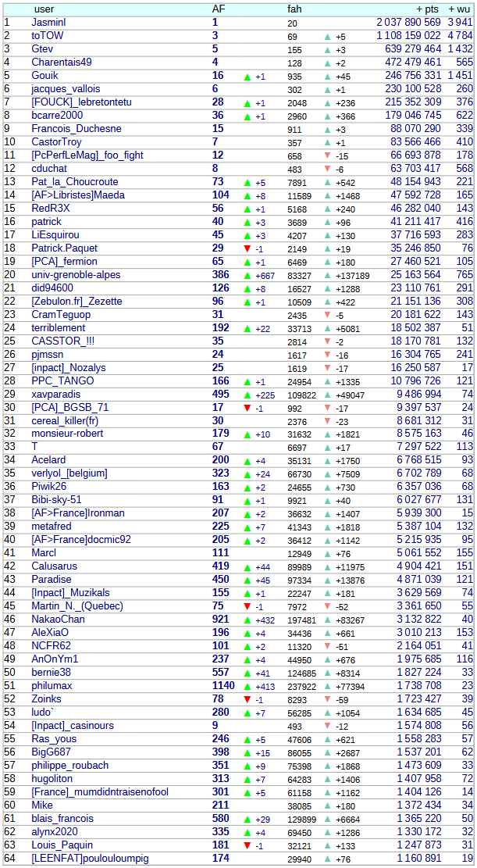477x868 pixels.
Task: Sort by the "AF" column header
Action: point(219,9)
